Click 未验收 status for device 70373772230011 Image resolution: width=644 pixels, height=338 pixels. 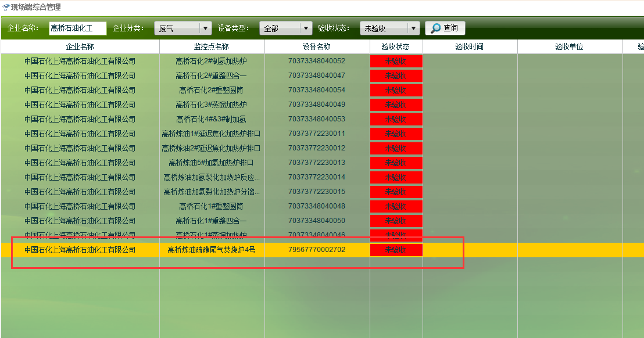pos(396,134)
